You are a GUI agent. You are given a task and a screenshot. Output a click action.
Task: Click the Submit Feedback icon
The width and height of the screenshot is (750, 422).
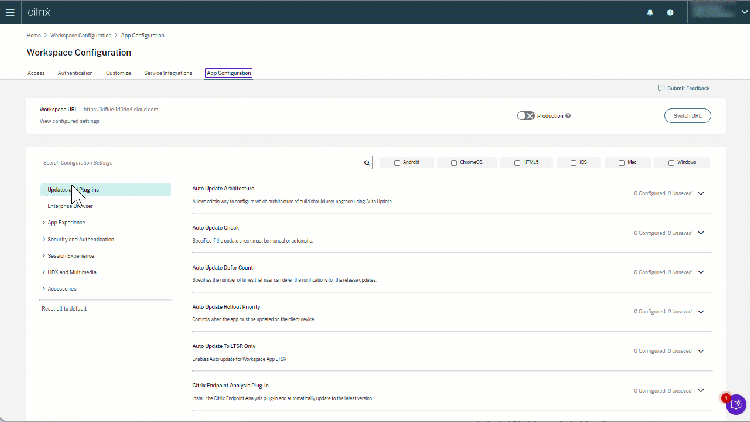click(661, 88)
